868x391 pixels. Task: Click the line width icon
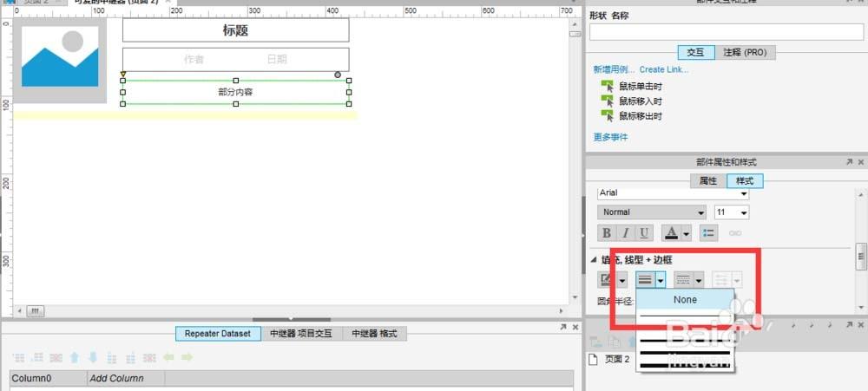tap(645, 280)
